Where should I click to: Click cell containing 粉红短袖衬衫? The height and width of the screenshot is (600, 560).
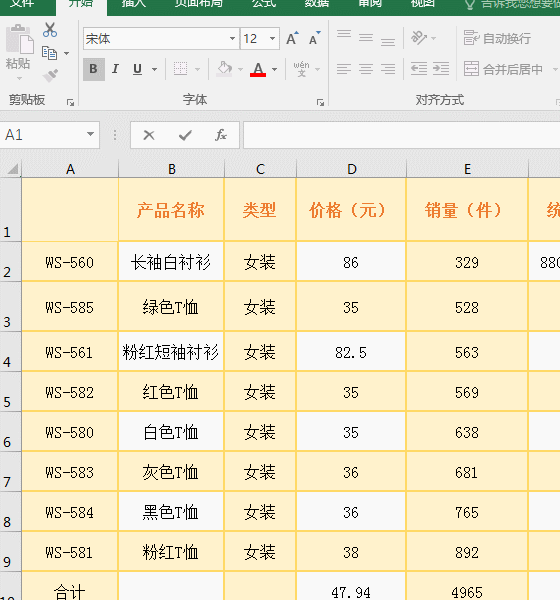pyautogui.click(x=171, y=352)
